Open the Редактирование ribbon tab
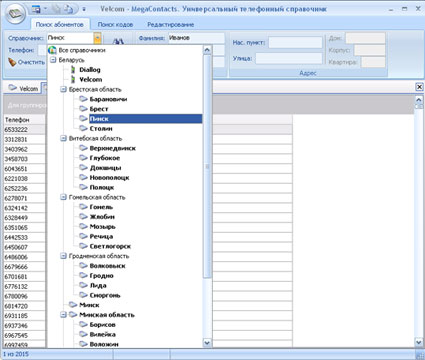Viewport: 425px width, 360px height. coord(171,24)
